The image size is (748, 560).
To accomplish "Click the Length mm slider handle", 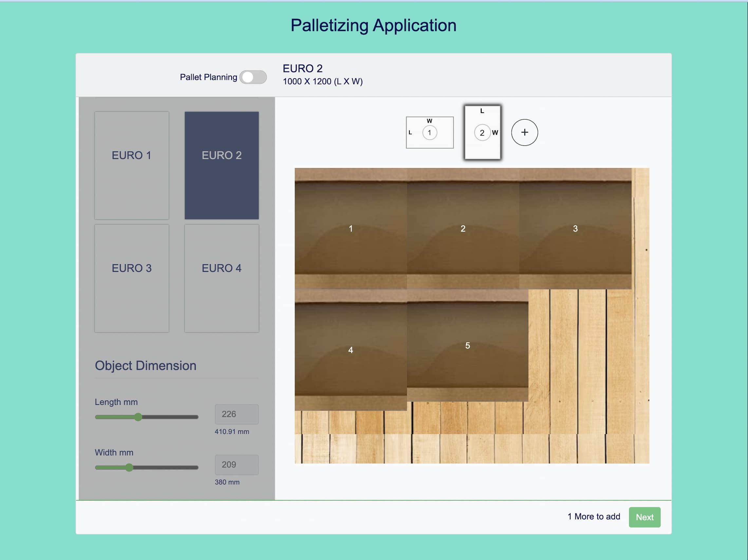I will click(138, 417).
